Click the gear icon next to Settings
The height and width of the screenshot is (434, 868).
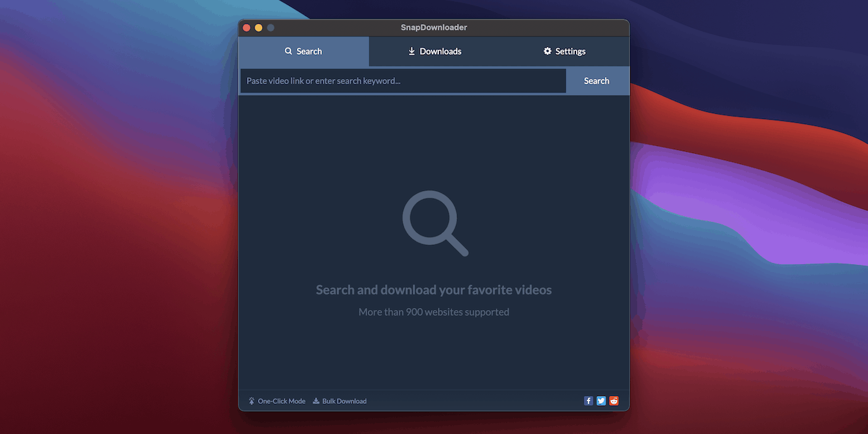pos(547,51)
